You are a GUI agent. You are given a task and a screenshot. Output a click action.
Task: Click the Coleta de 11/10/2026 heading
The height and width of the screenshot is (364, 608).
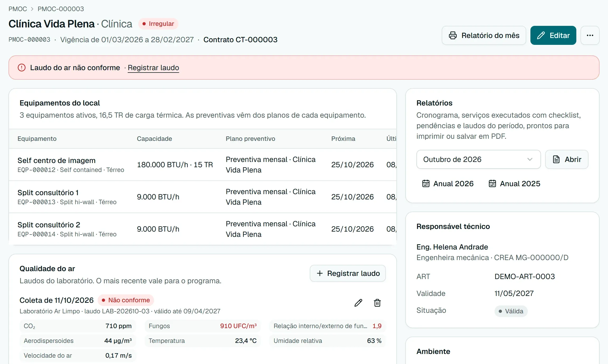(x=56, y=300)
